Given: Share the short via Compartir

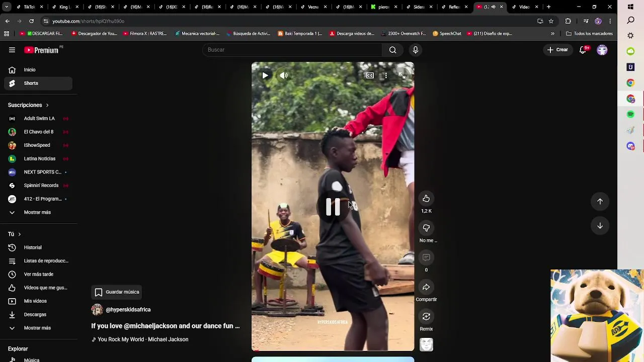Looking at the screenshot, I should click(x=426, y=287).
